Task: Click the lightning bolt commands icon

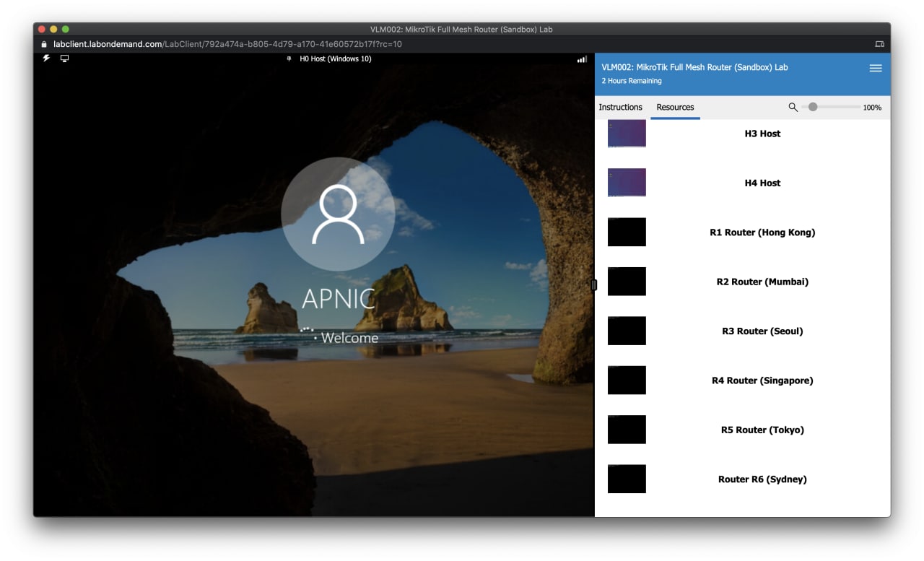Action: coord(46,58)
